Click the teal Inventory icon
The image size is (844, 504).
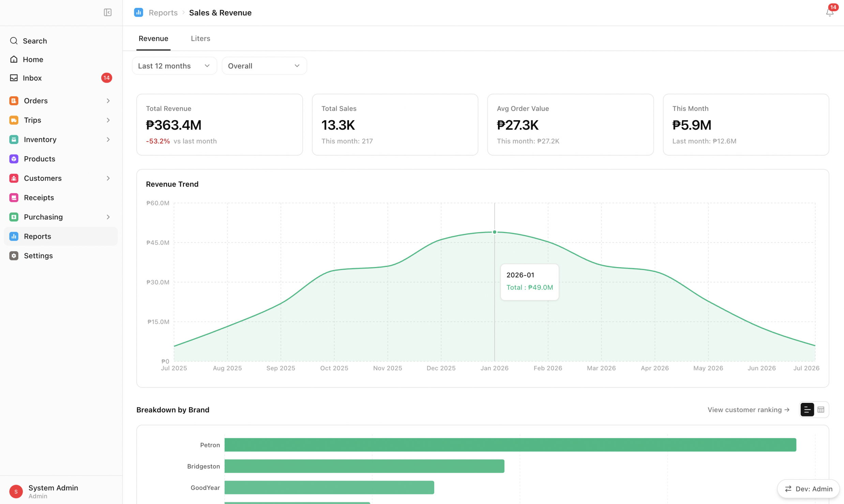point(14,140)
